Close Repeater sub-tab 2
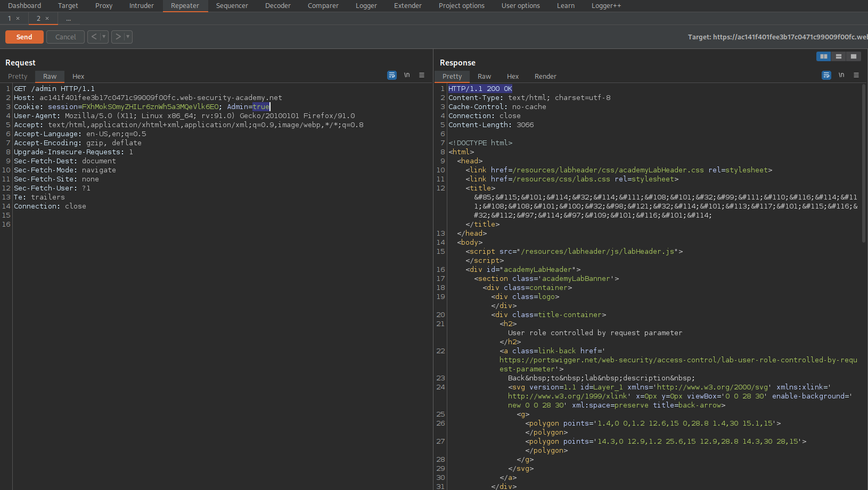This screenshot has width=868, height=490. click(47, 19)
